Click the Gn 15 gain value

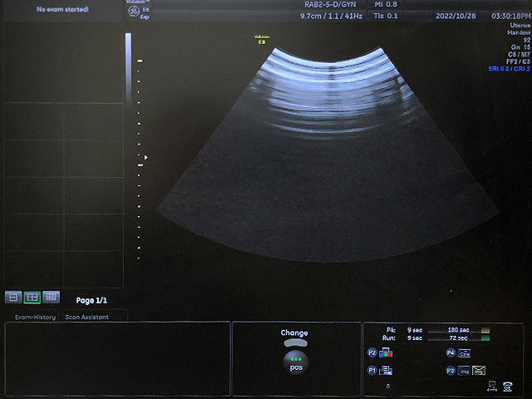(520, 47)
